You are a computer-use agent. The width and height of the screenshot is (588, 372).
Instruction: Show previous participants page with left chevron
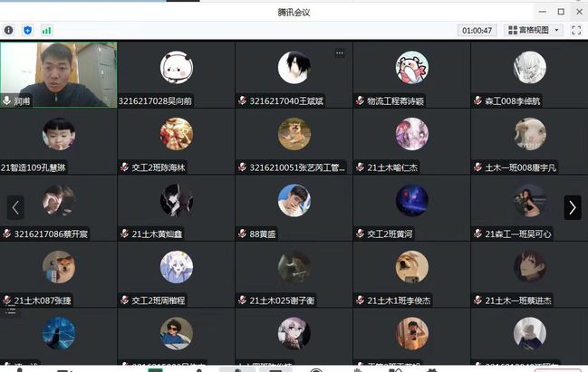point(15,207)
